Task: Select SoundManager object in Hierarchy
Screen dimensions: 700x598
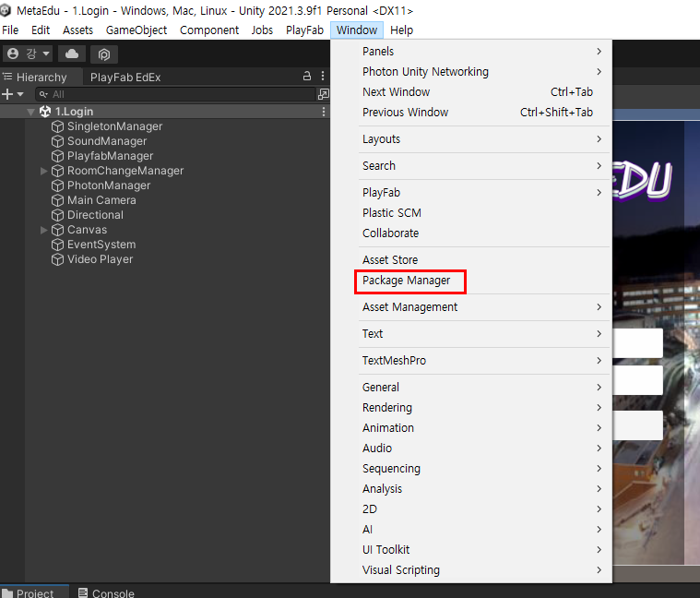Action: coord(107,141)
